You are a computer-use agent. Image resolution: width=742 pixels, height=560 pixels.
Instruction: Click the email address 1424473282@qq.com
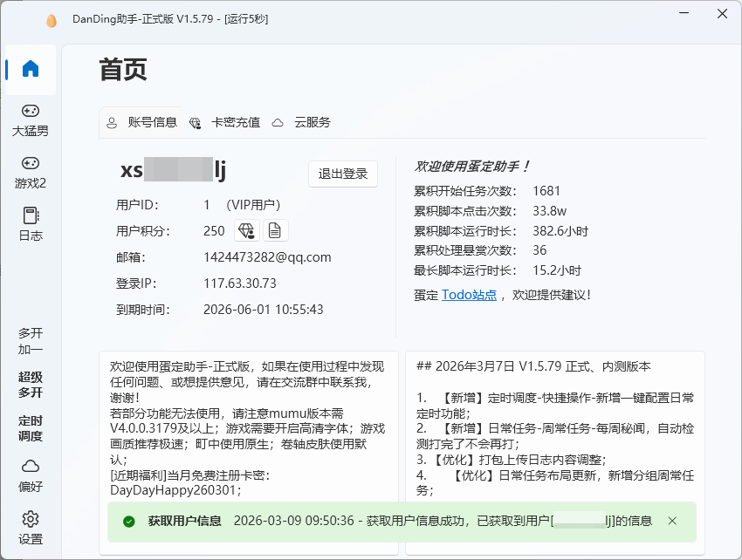click(x=267, y=257)
